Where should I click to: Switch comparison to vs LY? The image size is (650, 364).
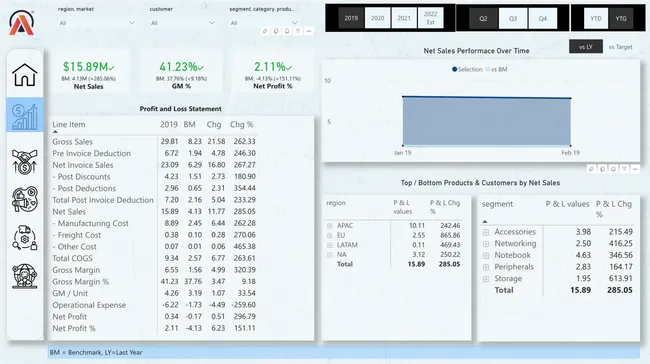click(x=586, y=47)
